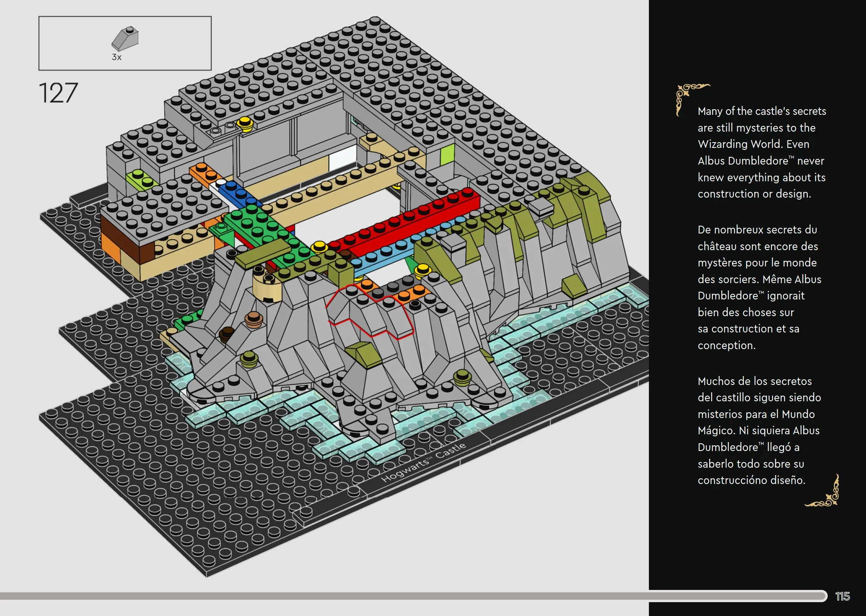Click the page progress bar at bottom

[413, 596]
